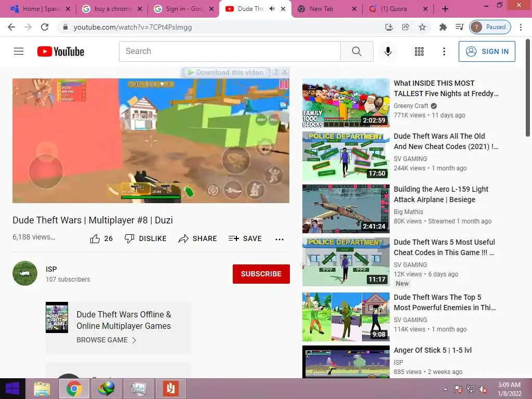Click inside the YouTube Search field
The width and height of the screenshot is (532, 399).
[x=230, y=51]
